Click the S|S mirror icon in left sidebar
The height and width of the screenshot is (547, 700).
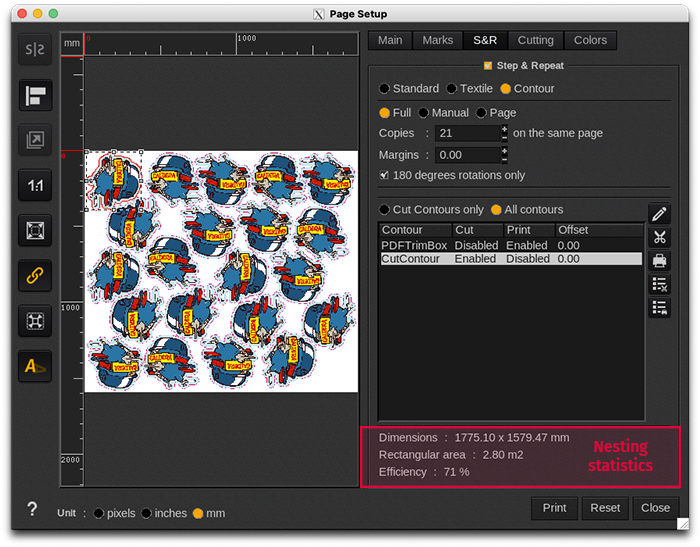point(35,49)
